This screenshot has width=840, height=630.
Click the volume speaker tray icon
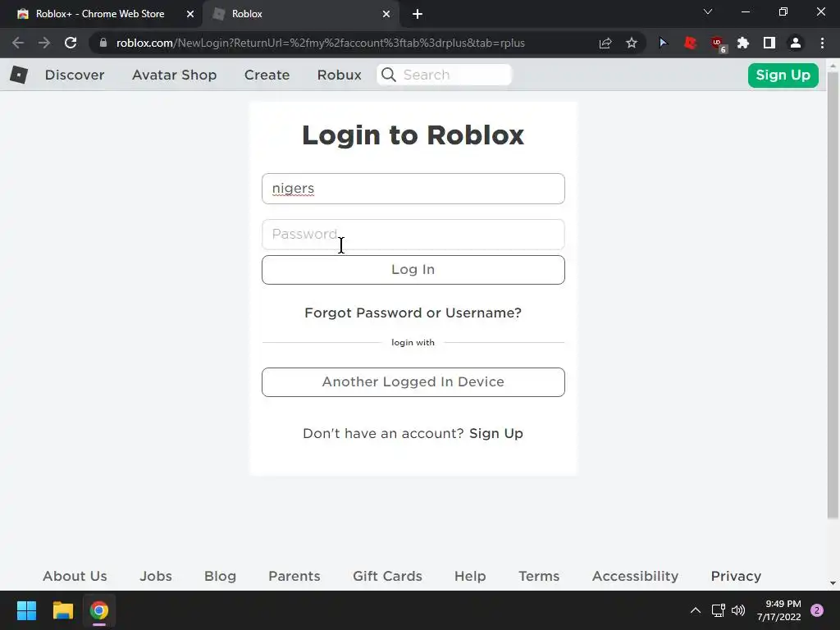tap(738, 610)
